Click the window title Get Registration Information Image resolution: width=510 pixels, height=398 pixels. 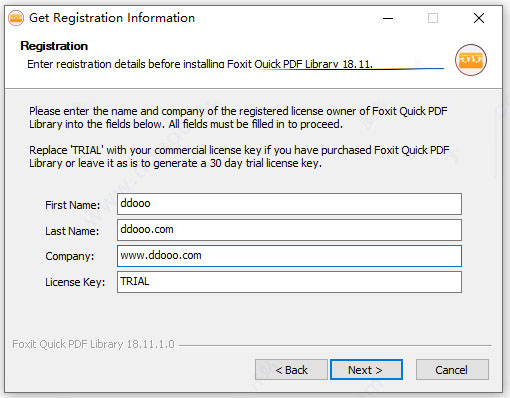coord(112,18)
